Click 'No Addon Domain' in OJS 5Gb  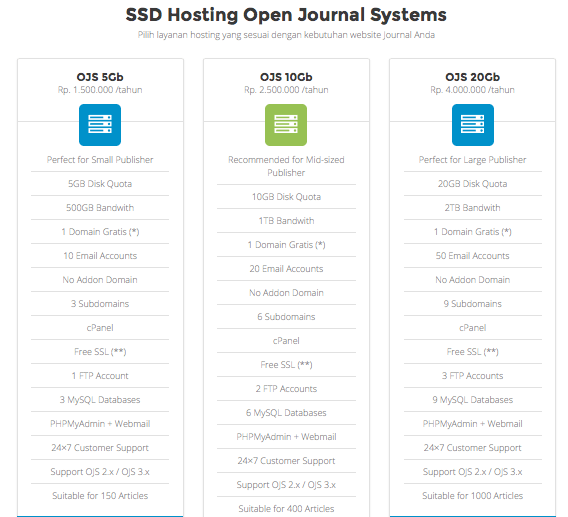100,280
